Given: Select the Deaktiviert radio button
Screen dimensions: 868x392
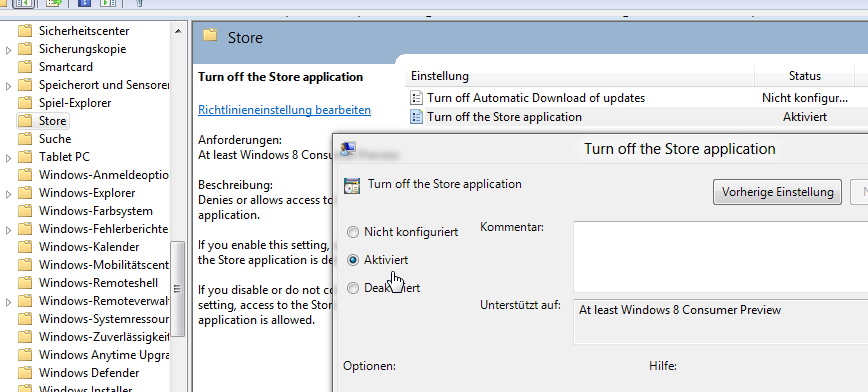Looking at the screenshot, I should (x=353, y=288).
